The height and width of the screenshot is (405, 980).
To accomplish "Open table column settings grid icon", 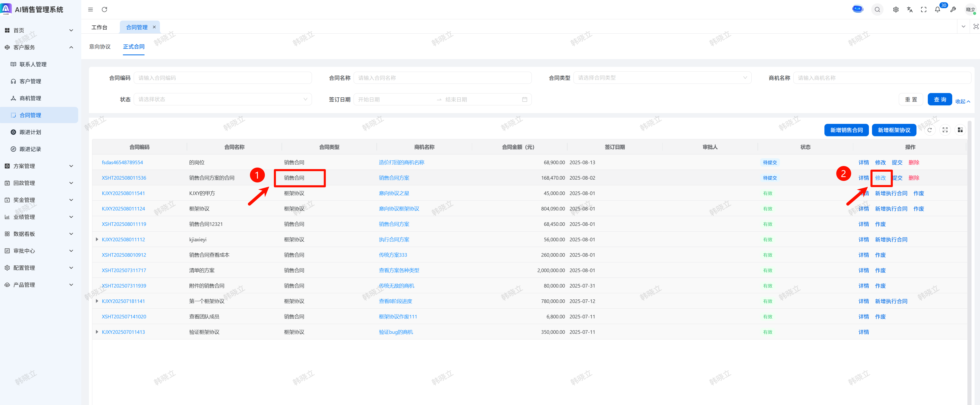I will (960, 130).
